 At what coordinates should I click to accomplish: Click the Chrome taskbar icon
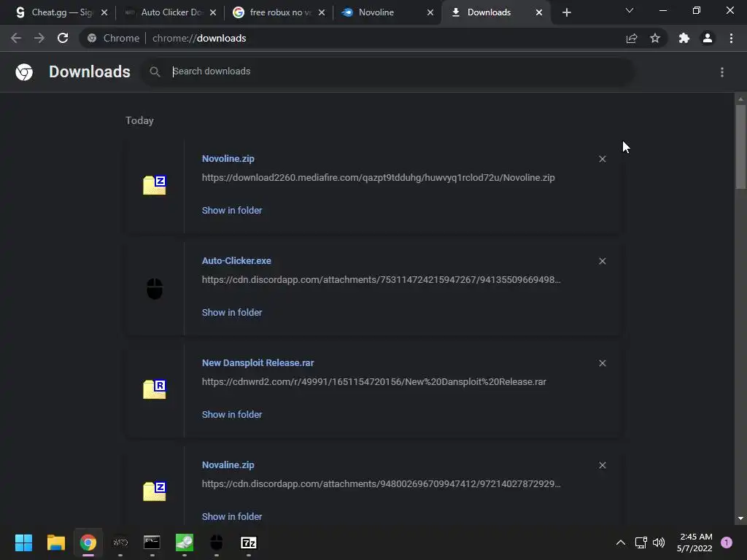pos(88,542)
